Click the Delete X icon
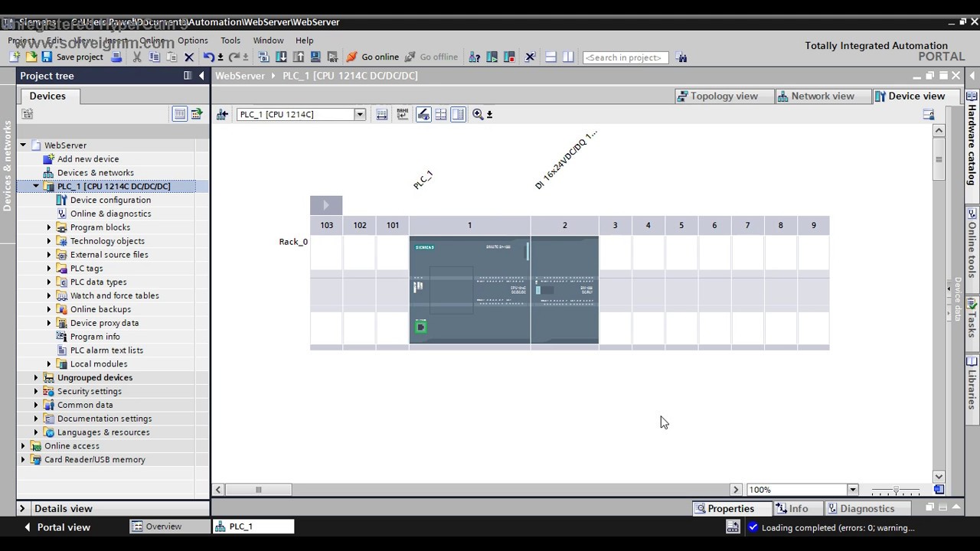Image resolution: width=980 pixels, height=551 pixels. pyautogui.click(x=189, y=57)
